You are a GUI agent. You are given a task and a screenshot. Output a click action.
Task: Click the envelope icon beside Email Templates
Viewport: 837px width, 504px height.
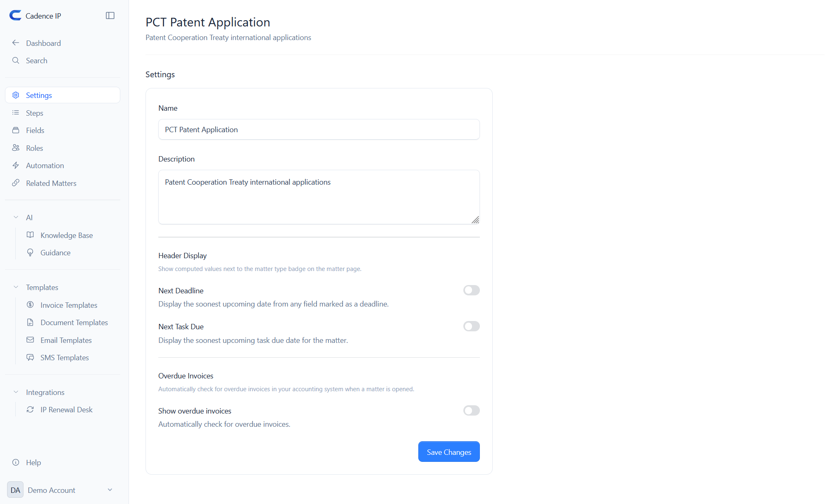click(x=30, y=340)
